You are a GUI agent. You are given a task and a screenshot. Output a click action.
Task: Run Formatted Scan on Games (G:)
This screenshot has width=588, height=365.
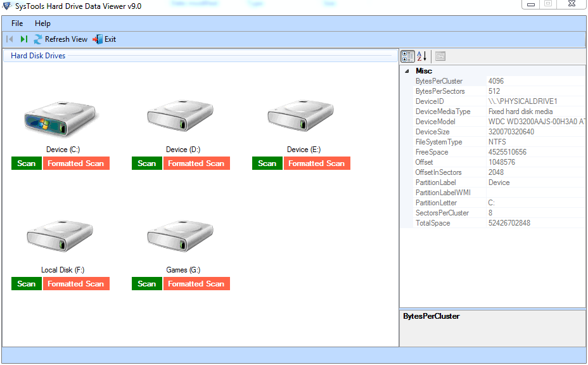pos(196,284)
